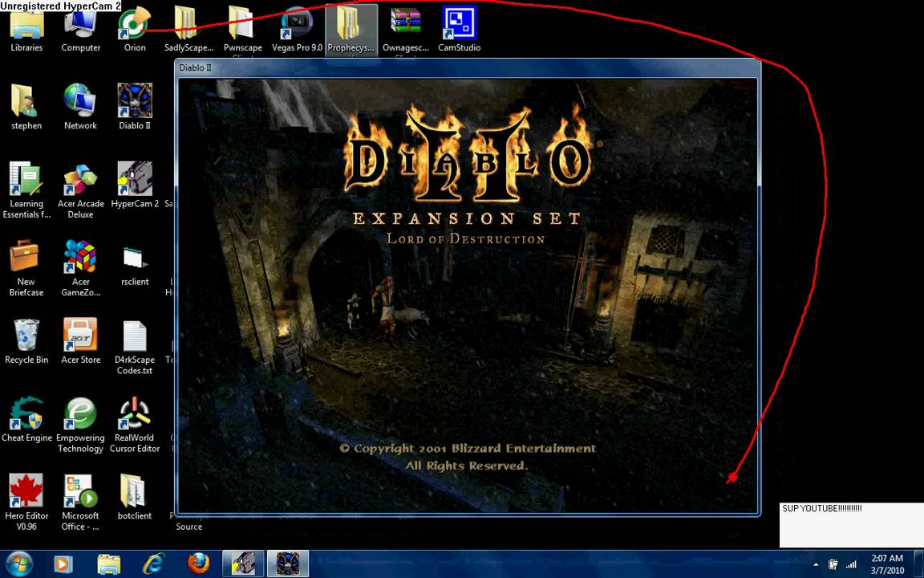The height and width of the screenshot is (578, 924).
Task: Open RealWorld Cursor Editor
Action: (x=134, y=413)
